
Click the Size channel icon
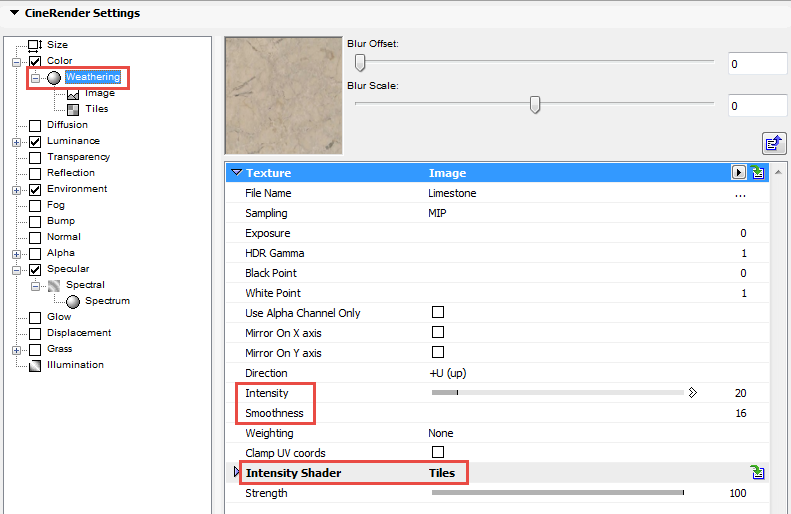35,46
